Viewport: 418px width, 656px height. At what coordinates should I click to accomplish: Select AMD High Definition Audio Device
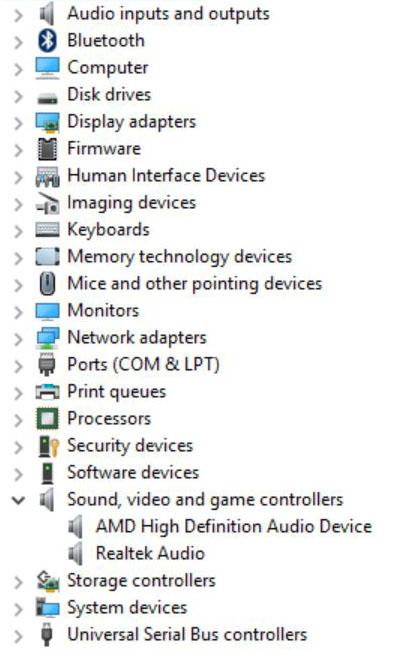pyautogui.click(x=234, y=527)
